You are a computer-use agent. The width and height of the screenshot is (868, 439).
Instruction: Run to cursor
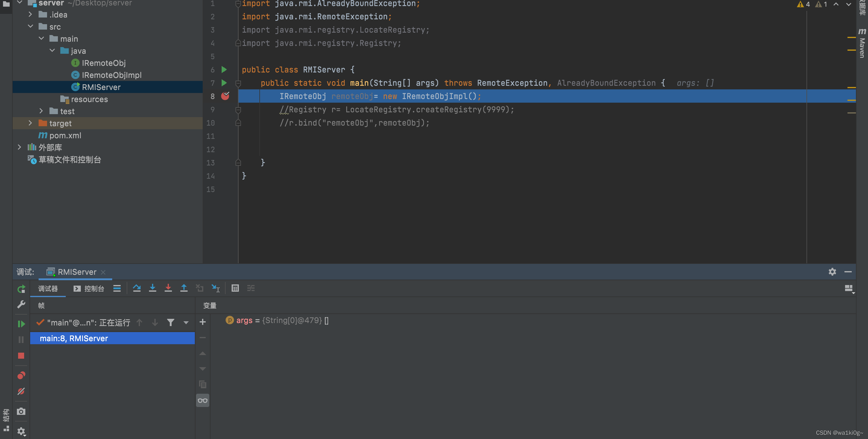(216, 288)
